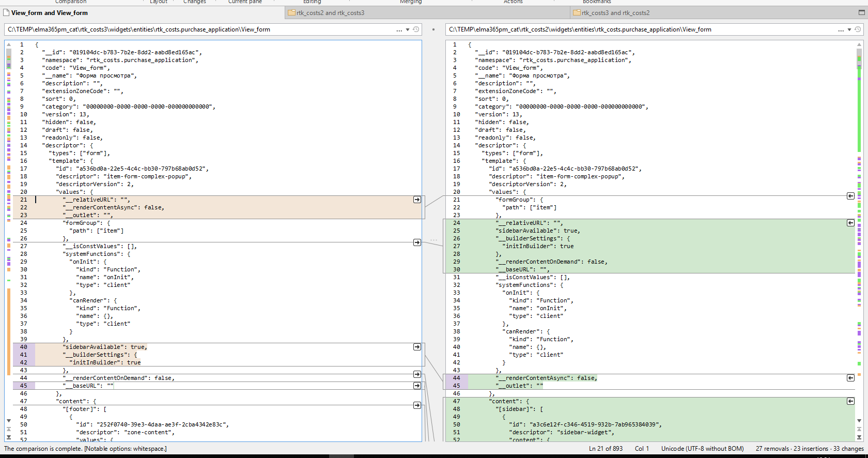The image size is (868, 458).
Task: Open history for the left file path
Action: coord(416,29)
